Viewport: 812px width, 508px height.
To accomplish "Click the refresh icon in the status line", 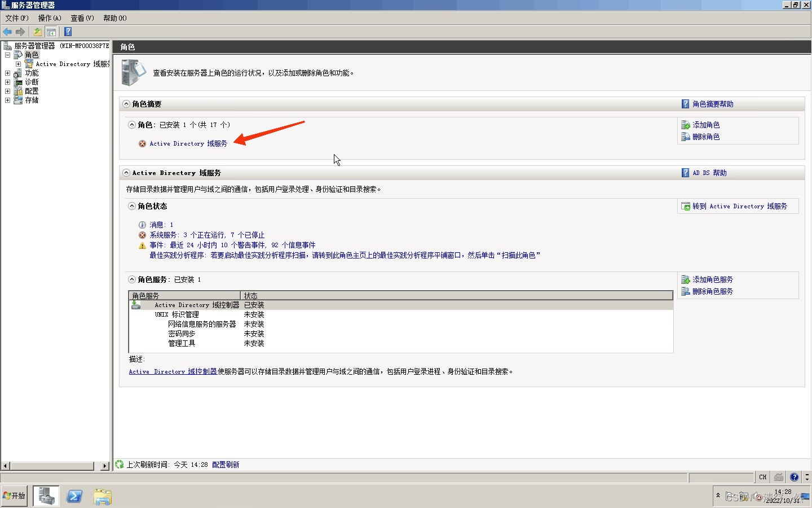I will (119, 465).
